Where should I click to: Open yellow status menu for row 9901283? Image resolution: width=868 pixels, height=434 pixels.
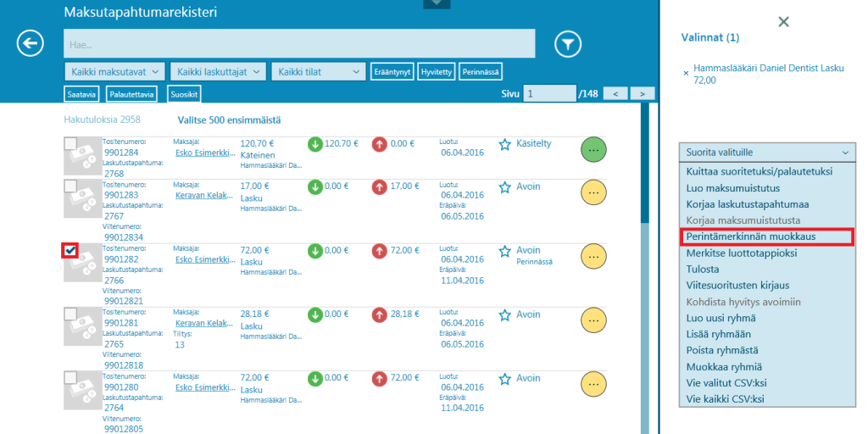(x=593, y=192)
